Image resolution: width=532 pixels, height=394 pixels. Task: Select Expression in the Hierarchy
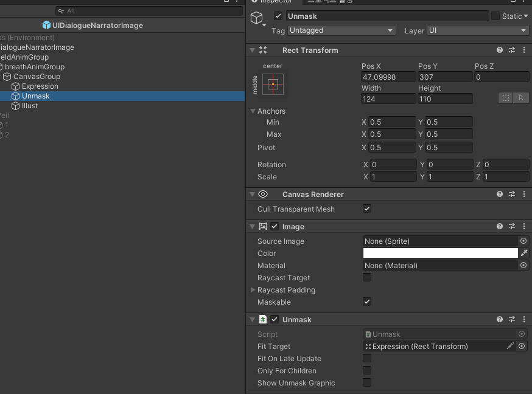(x=40, y=86)
